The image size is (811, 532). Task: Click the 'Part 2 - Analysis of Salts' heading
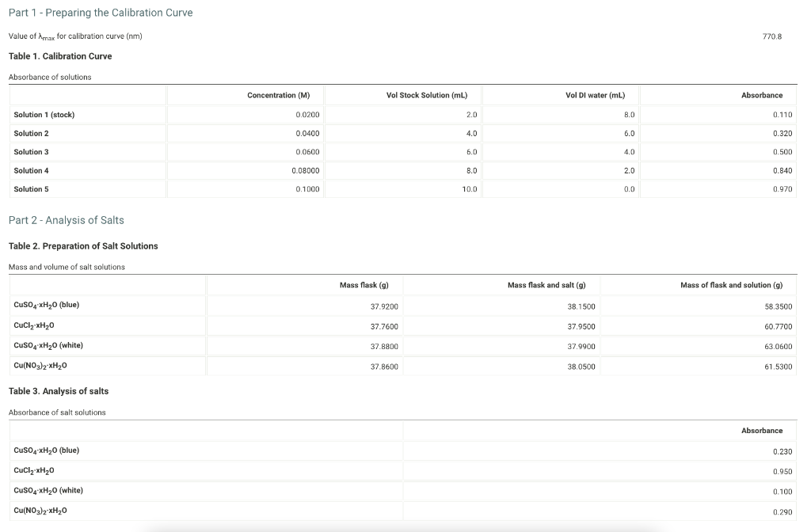click(67, 220)
